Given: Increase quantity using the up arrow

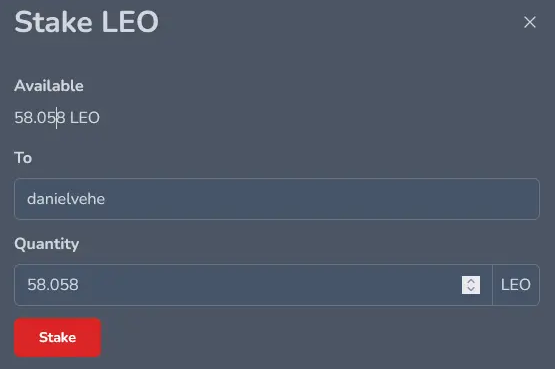Looking at the screenshot, I should [x=471, y=281].
